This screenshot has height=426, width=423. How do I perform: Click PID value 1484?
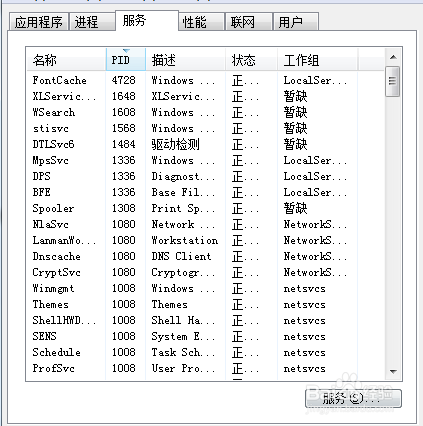[x=124, y=144]
